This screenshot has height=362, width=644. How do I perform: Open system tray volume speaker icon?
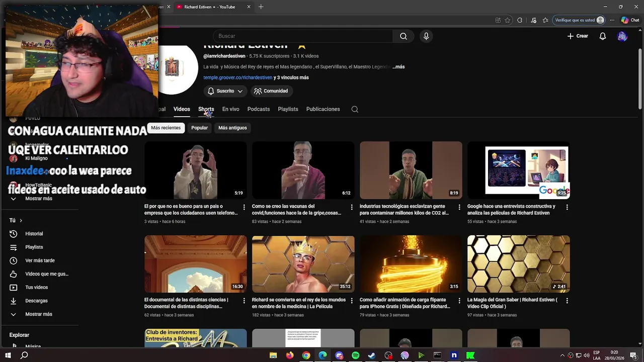586,355
